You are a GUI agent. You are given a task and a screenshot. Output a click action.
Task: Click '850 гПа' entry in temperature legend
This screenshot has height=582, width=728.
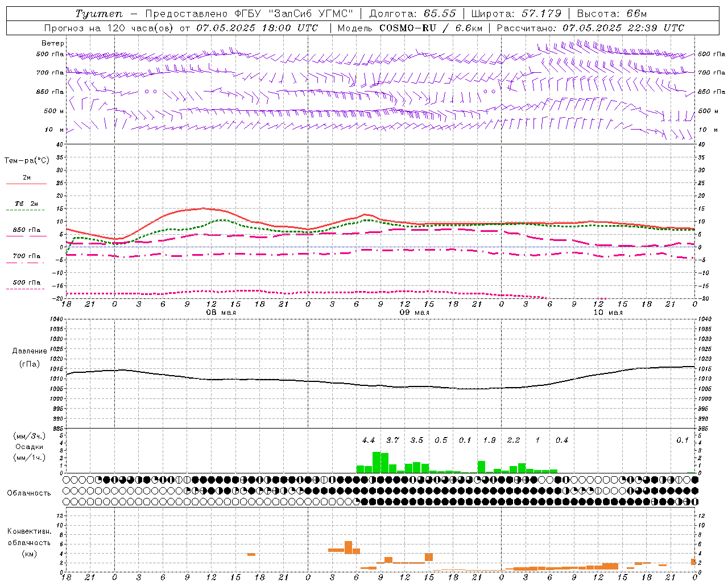27,230
